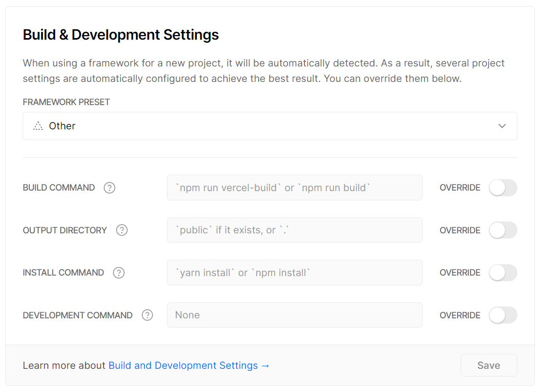Open the Framework Preset dropdown
Image resolution: width=539 pixels, height=392 pixels.
(269, 126)
